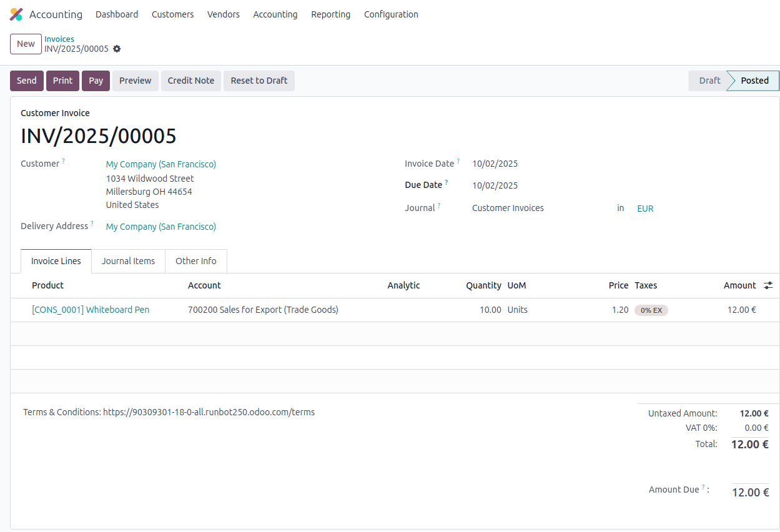Click the Terms & Conditions URL text
Viewport: 780px width, 532px height.
point(209,412)
